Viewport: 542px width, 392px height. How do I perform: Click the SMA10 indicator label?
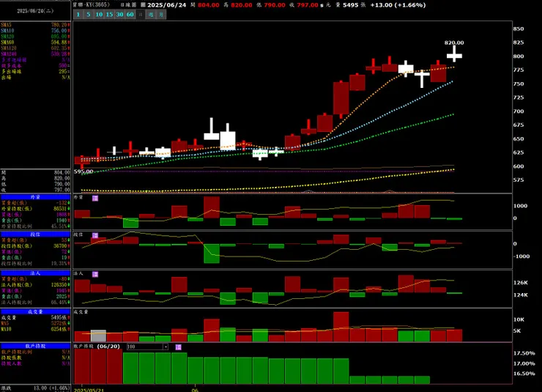pos(7,31)
